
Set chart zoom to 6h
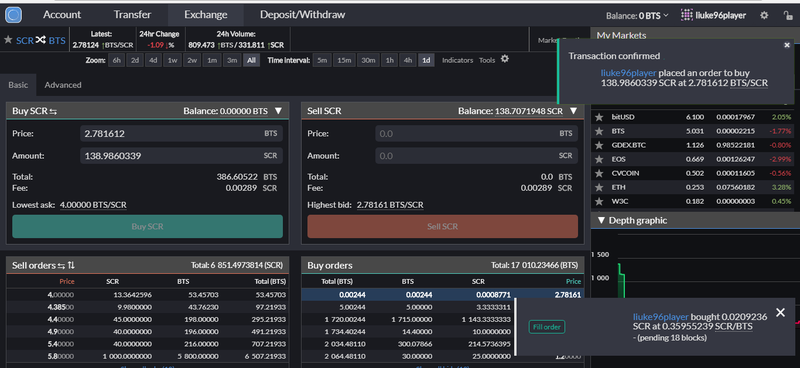[x=117, y=60]
